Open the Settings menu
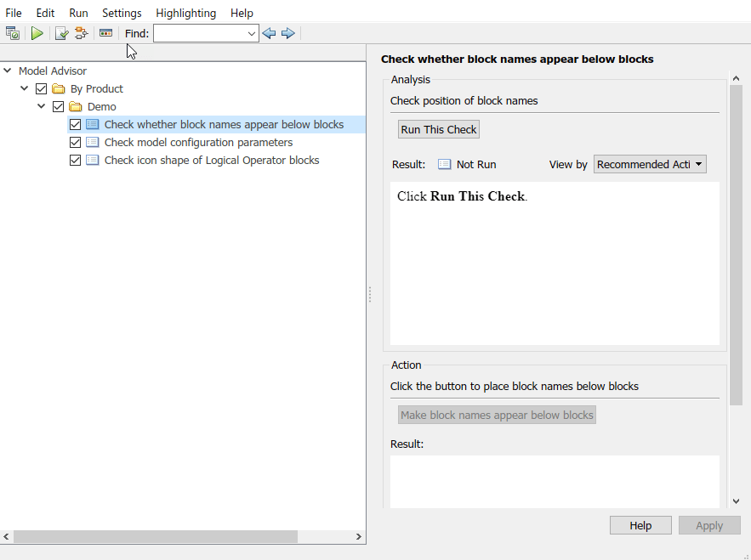The image size is (751, 560). (x=122, y=13)
